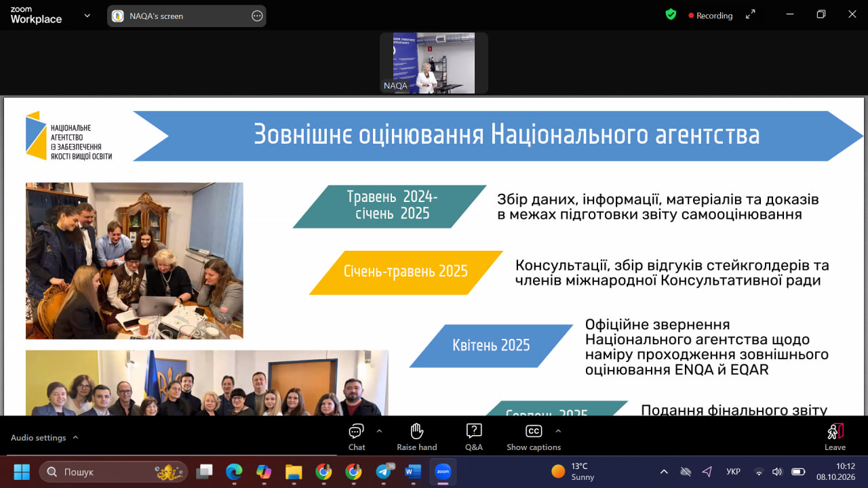
Task: Open the Chat panel
Action: [357, 437]
